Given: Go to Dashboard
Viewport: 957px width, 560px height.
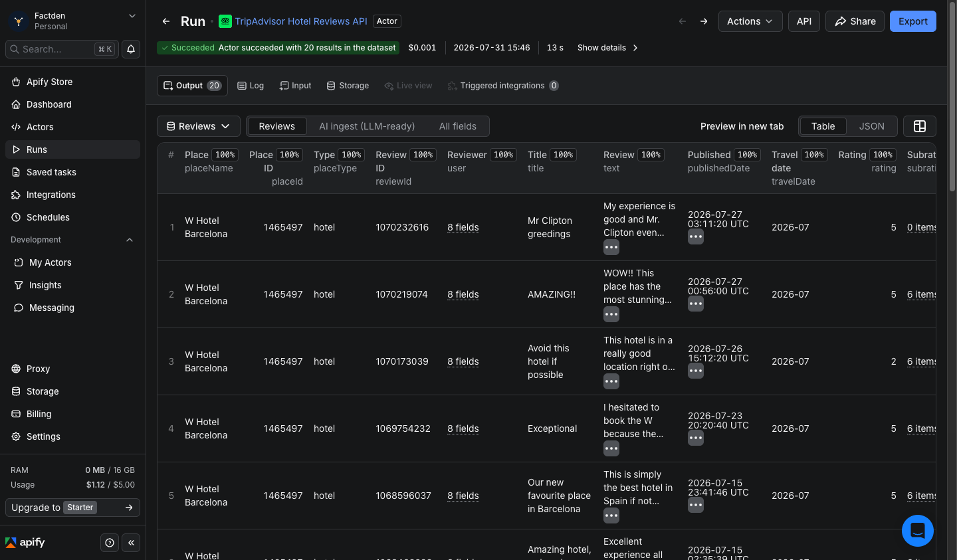Looking at the screenshot, I should click(73, 104).
